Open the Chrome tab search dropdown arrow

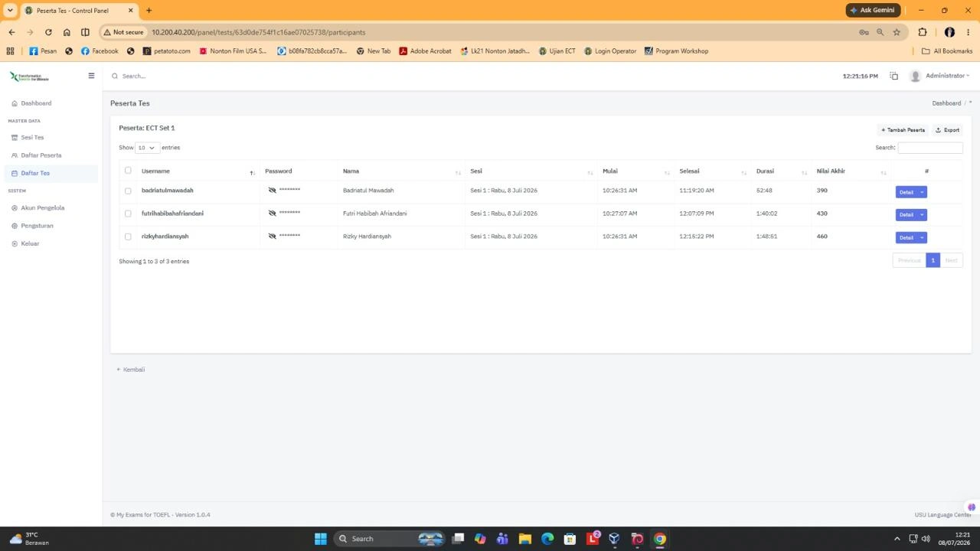(10, 10)
